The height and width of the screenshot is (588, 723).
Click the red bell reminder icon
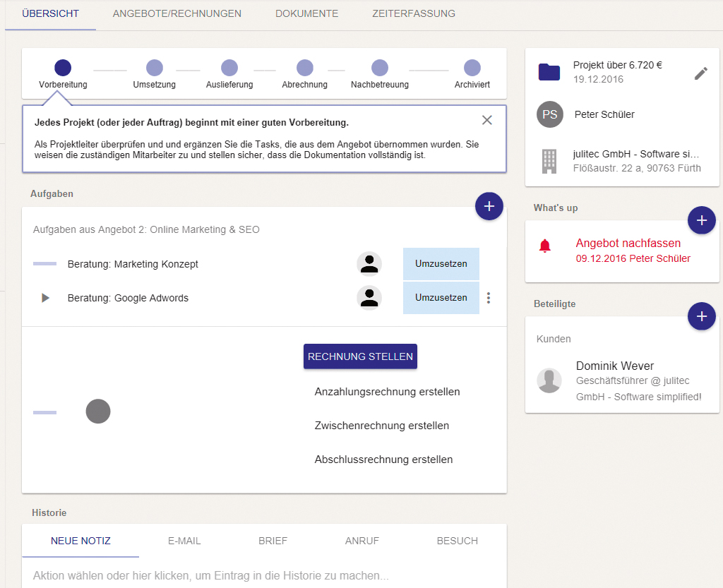click(x=544, y=246)
